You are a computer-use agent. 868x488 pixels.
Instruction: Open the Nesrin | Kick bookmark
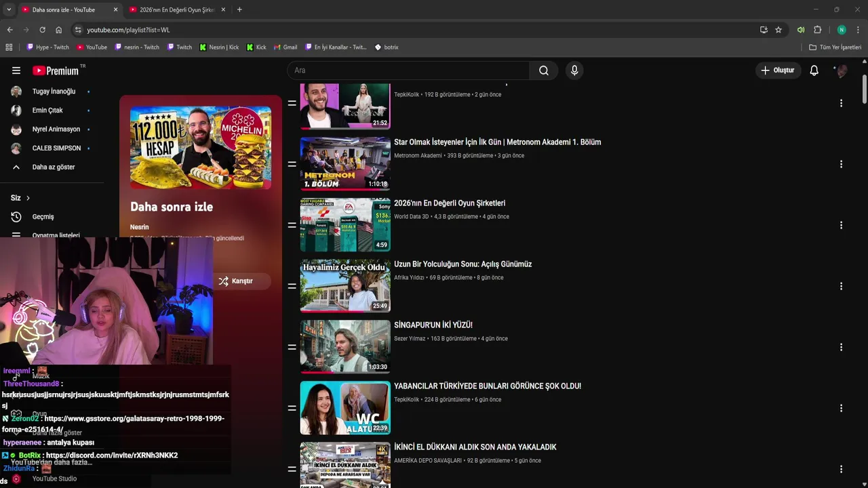point(219,47)
